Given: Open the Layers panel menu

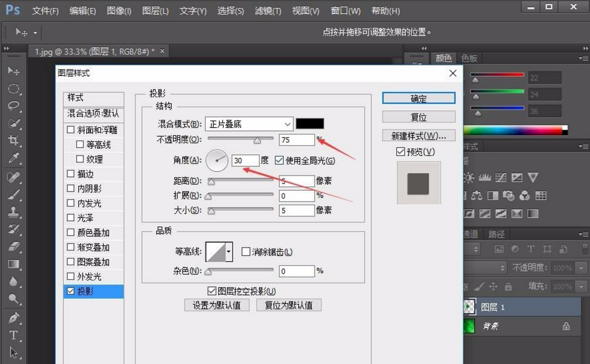Looking at the screenshot, I should tap(583, 235).
